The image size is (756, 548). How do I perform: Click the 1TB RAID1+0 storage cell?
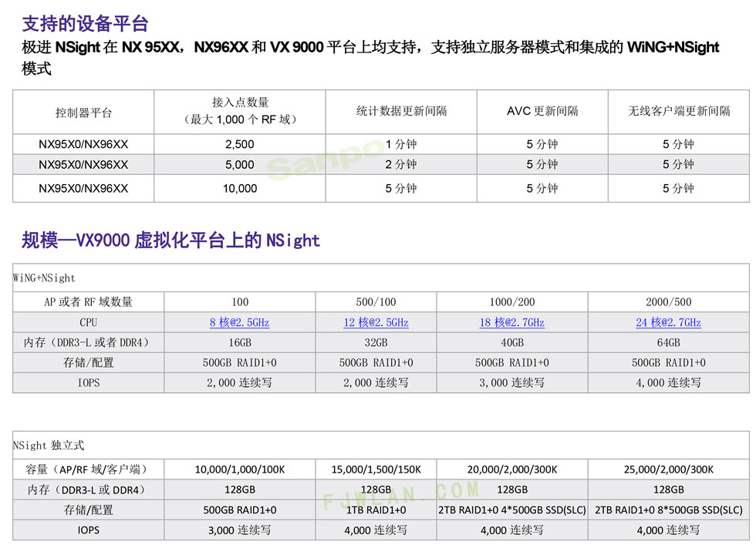pos(376,510)
